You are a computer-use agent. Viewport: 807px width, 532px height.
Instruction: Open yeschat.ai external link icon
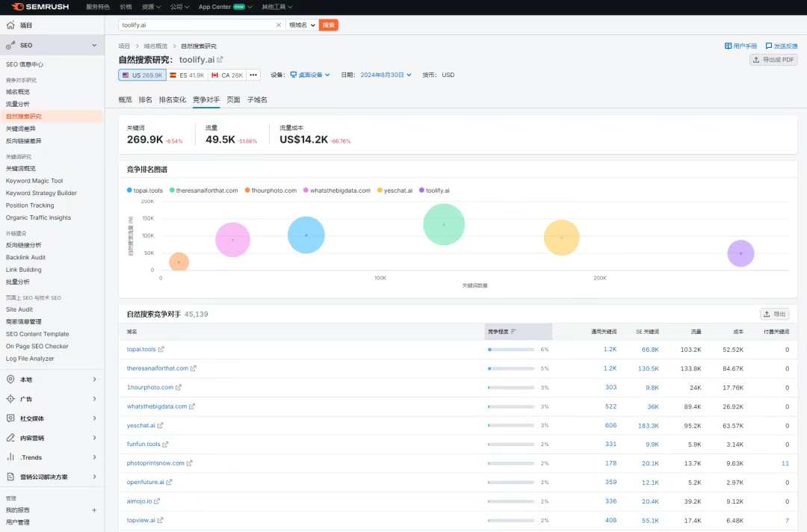pos(160,425)
